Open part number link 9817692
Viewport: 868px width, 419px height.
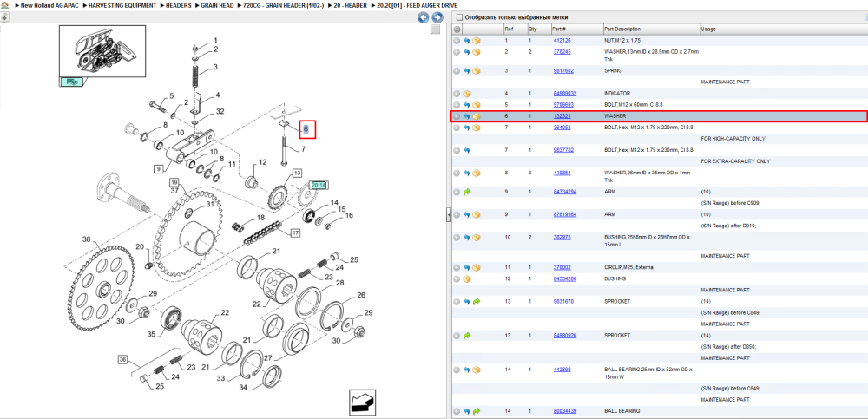(x=563, y=71)
